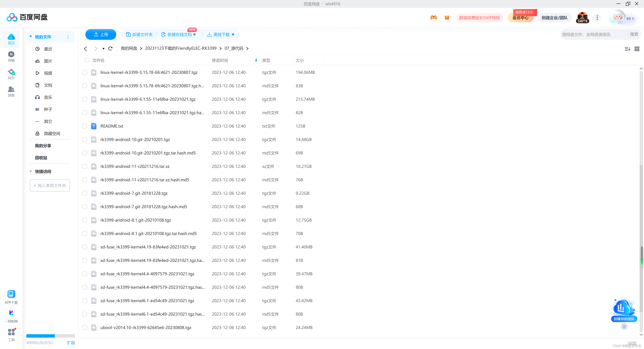Focus the 搜网盘文件 search input field

pos(594,35)
